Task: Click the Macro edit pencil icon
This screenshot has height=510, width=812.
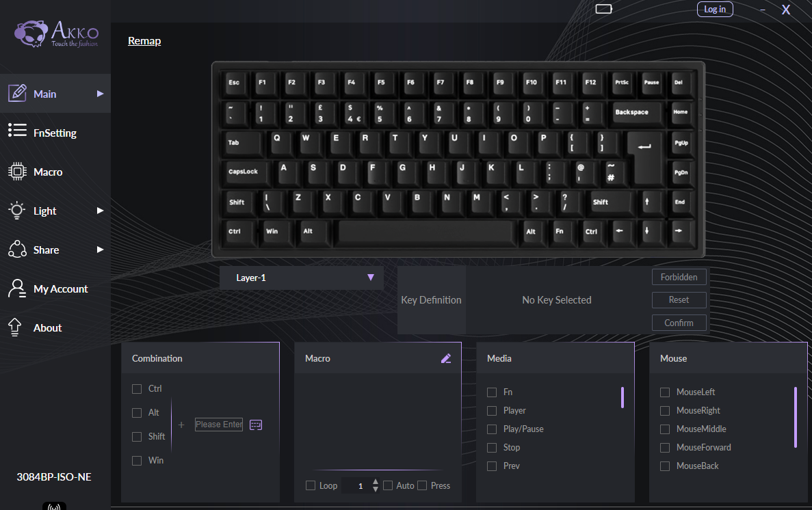Action: click(x=446, y=358)
